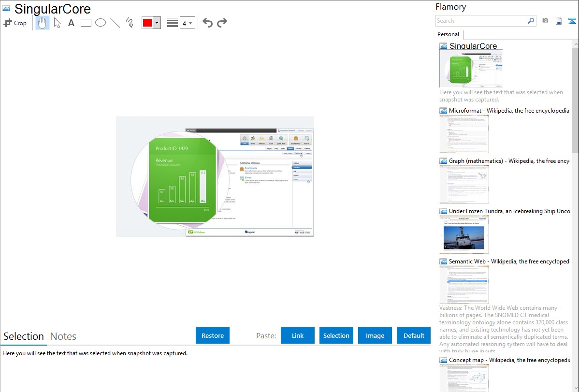Click the Graph (mathematics) snapshot thumbnail
The height and width of the screenshot is (392, 579).
click(464, 184)
